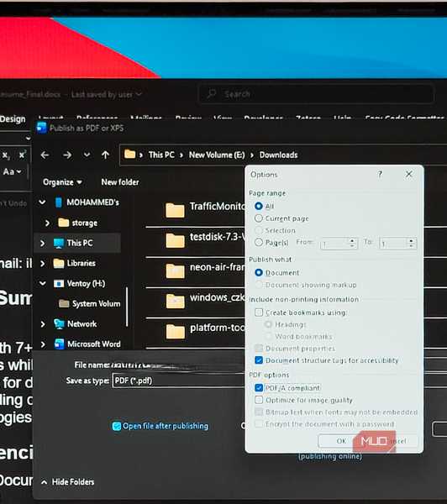
Task: Go up one folder level arrow
Action: pos(105,155)
